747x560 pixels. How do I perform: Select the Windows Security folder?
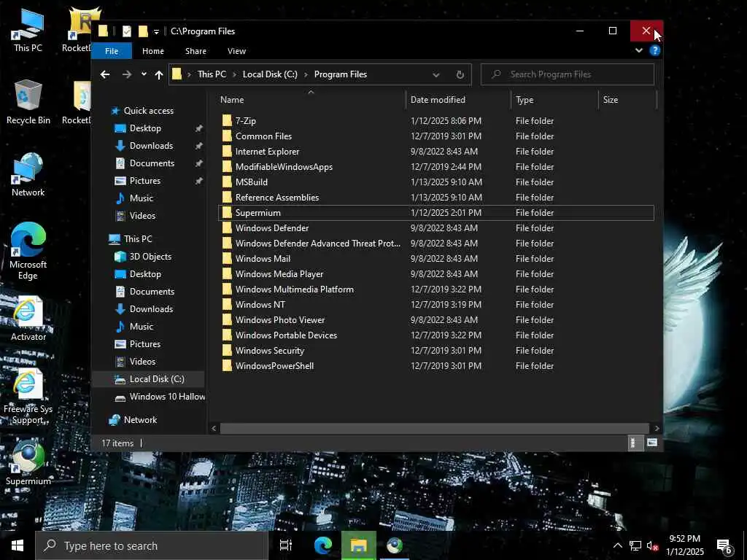tap(436, 351)
